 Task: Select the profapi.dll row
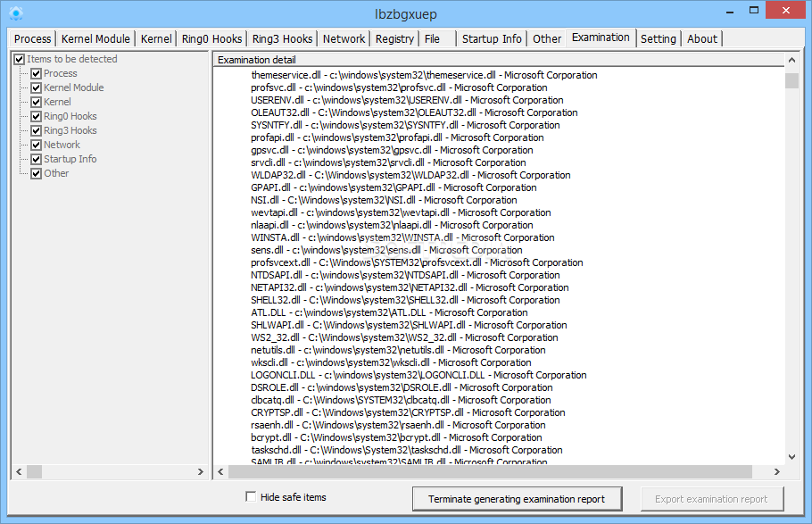[x=397, y=137]
